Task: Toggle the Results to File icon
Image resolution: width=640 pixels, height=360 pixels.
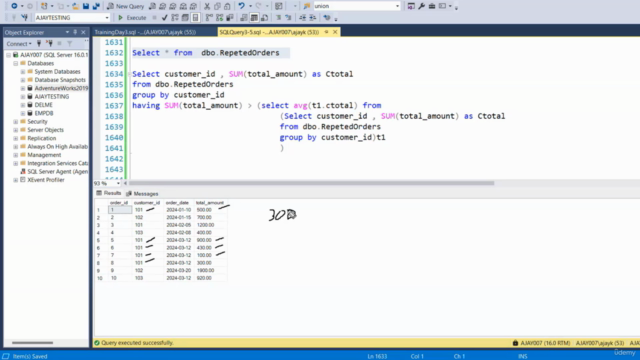Action: click(x=264, y=18)
